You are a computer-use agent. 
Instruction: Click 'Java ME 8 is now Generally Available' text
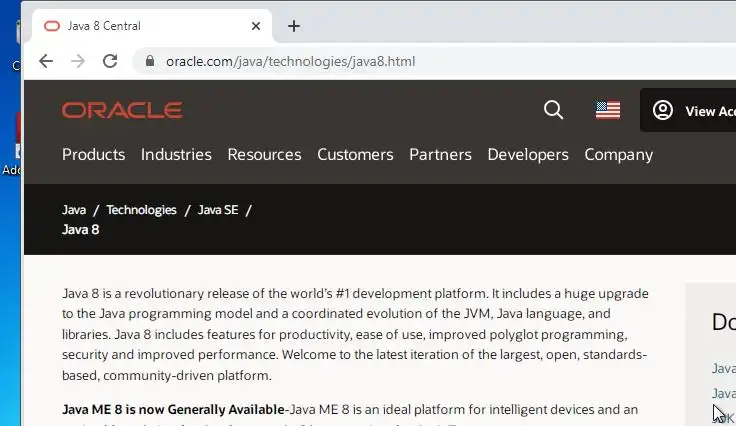173,410
